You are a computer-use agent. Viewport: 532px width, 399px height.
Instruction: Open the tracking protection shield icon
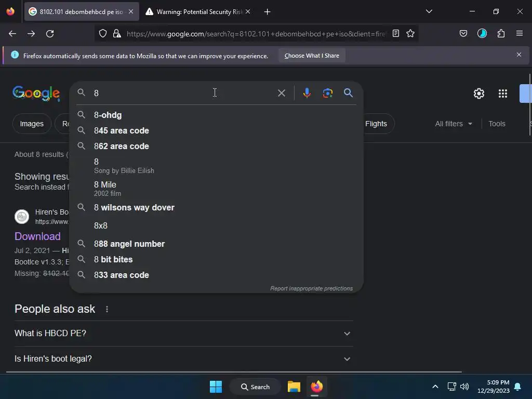(x=103, y=34)
